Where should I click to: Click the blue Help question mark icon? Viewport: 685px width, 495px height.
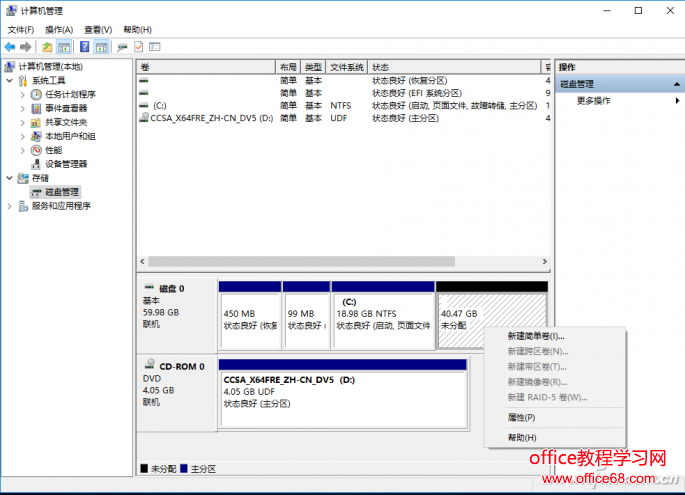tap(85, 47)
